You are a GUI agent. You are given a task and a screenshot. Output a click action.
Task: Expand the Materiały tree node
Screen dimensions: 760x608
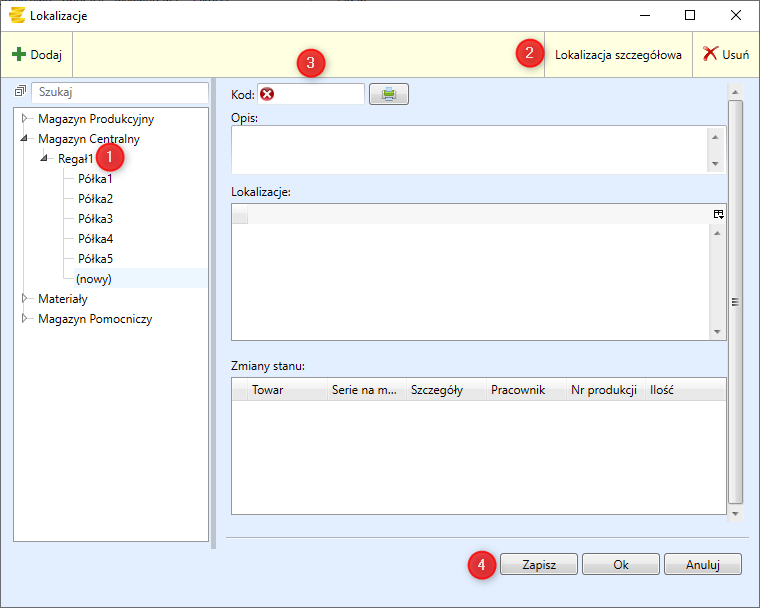tap(26, 299)
